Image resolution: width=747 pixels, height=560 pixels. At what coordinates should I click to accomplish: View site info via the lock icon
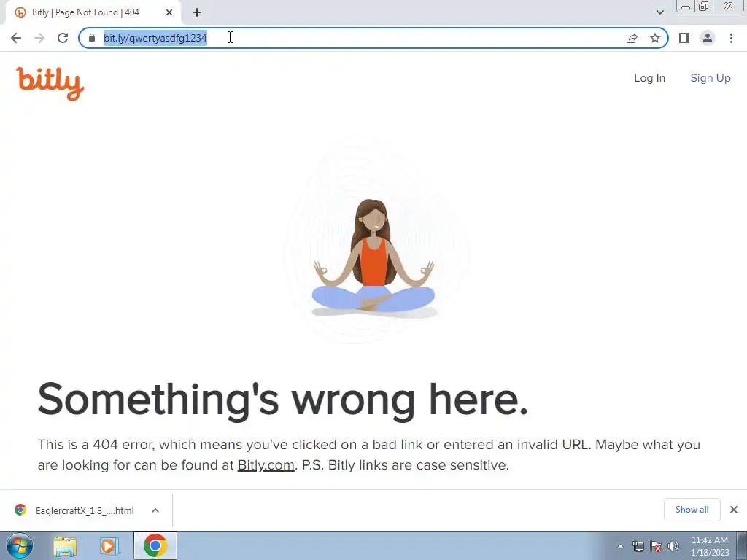(x=92, y=38)
